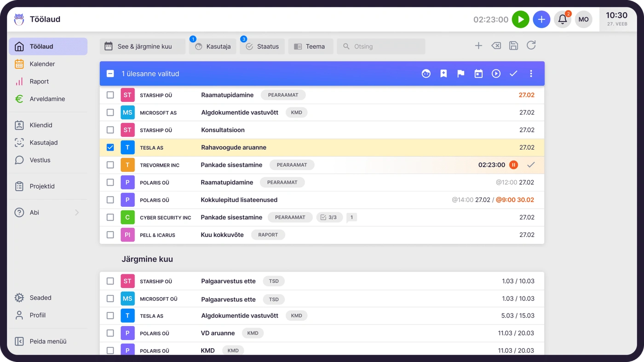Click the 3/3 subtasks badge on Cyber Security row
The height and width of the screenshot is (362, 644).
tap(329, 217)
